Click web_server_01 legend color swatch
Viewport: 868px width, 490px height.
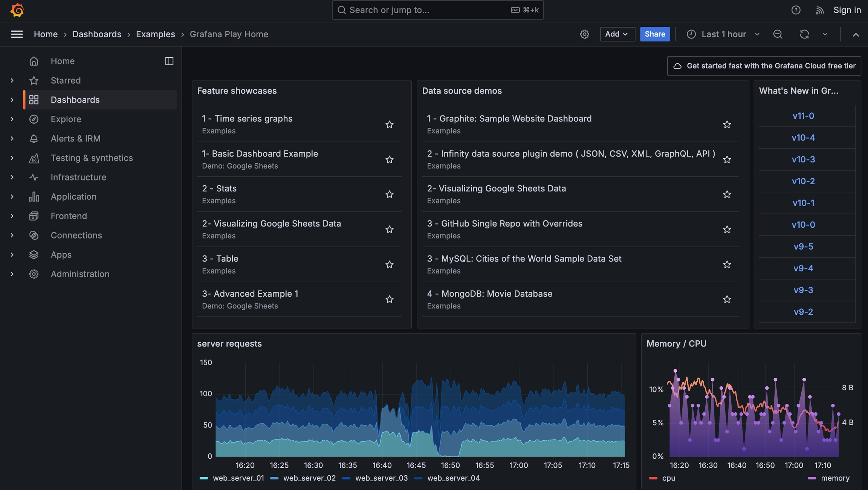click(x=203, y=478)
